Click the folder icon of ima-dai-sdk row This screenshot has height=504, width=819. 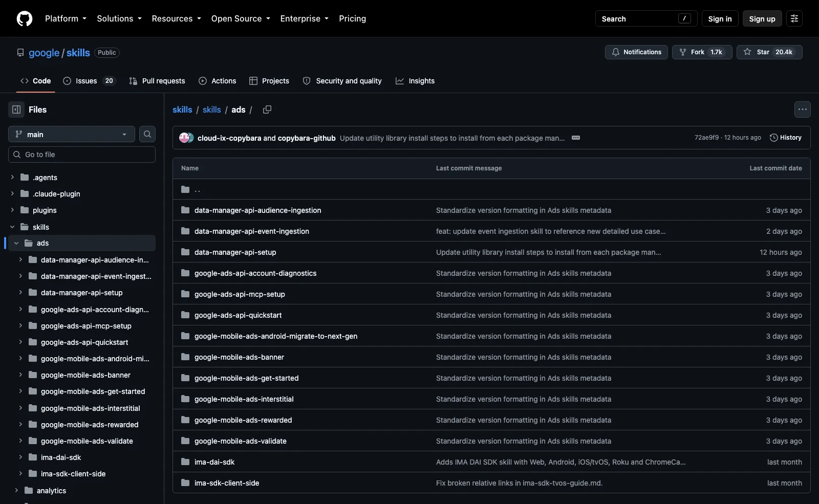pyautogui.click(x=185, y=462)
